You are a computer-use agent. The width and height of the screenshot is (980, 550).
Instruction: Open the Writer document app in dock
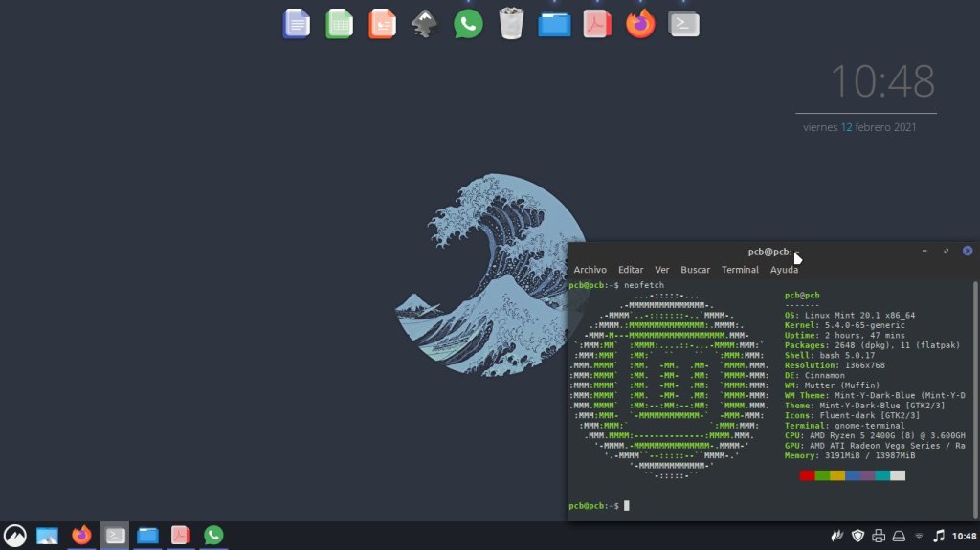297,23
